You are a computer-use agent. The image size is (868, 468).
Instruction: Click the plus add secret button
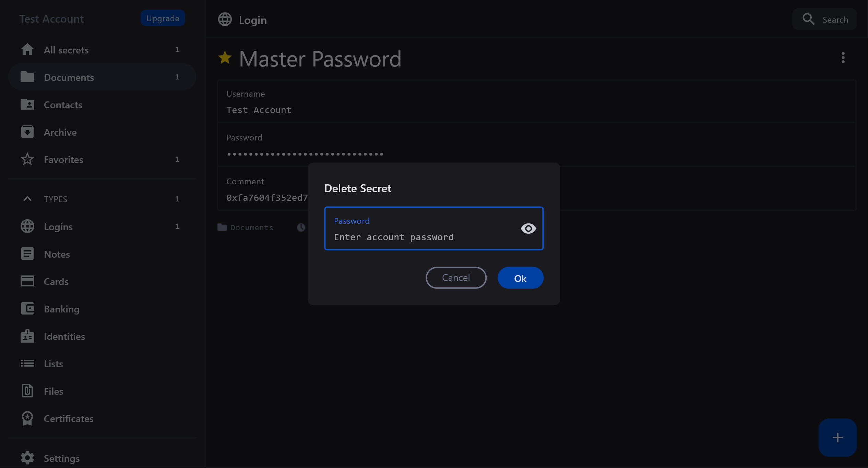837,437
